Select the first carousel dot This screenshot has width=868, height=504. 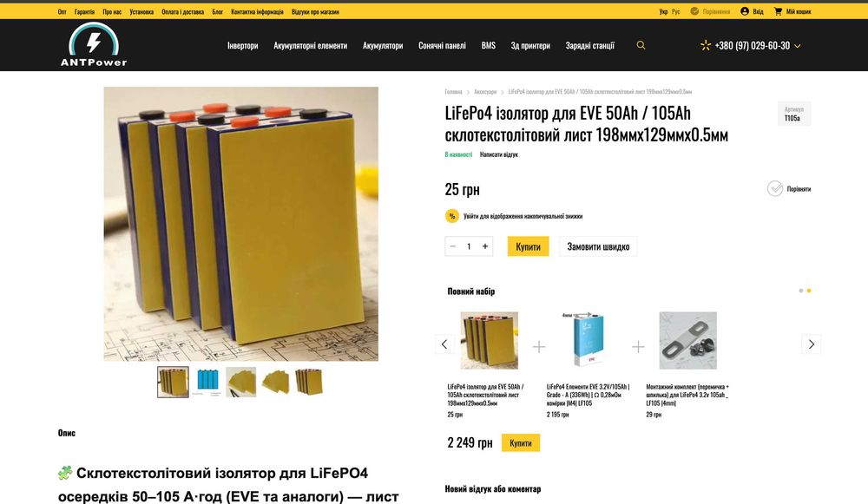tap(800, 291)
